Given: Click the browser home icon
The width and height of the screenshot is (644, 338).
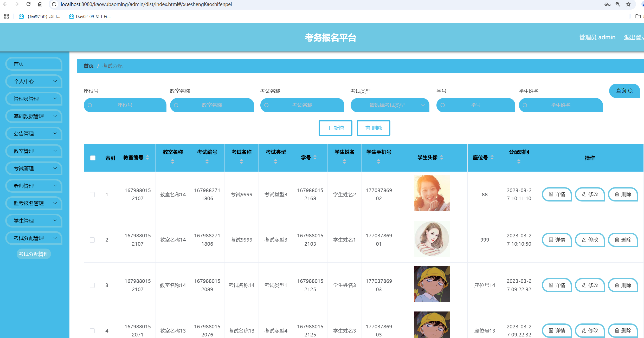Looking at the screenshot, I should pyautogui.click(x=40, y=4).
